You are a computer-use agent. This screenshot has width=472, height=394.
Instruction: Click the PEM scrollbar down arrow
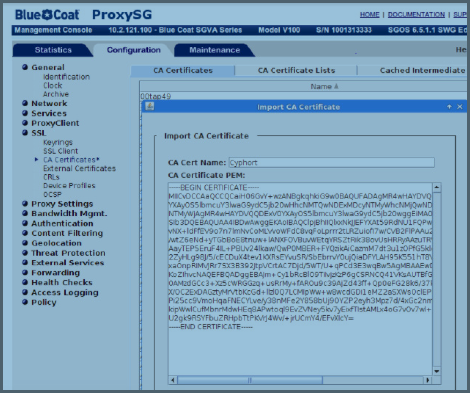coord(437,371)
